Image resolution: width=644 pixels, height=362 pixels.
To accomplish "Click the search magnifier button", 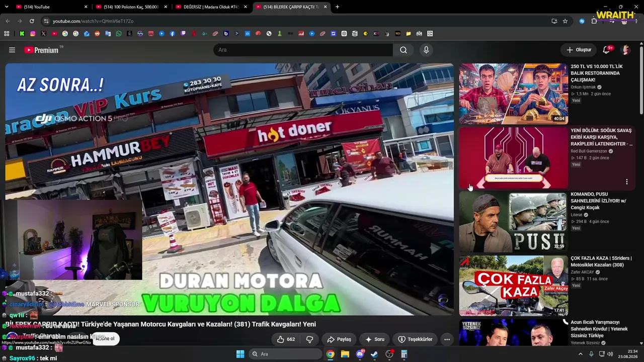I will [x=404, y=50].
